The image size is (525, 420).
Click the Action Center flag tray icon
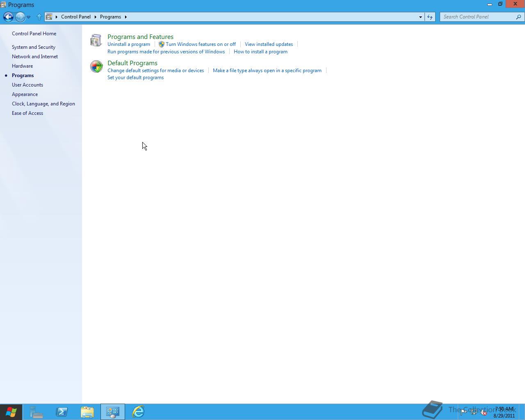[x=463, y=413]
